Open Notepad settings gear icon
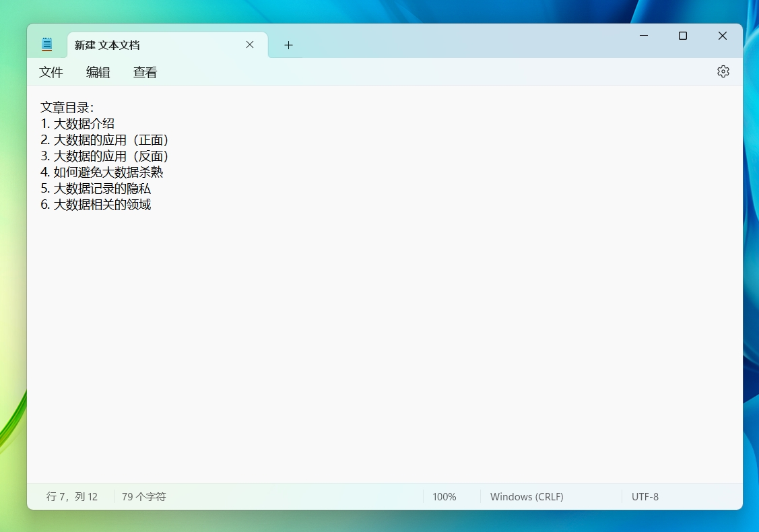Viewport: 759px width, 532px height. click(x=723, y=71)
